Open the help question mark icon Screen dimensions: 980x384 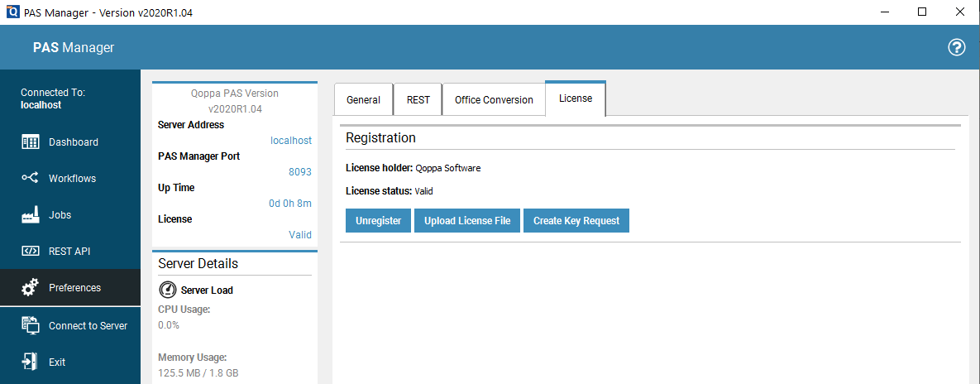(957, 47)
